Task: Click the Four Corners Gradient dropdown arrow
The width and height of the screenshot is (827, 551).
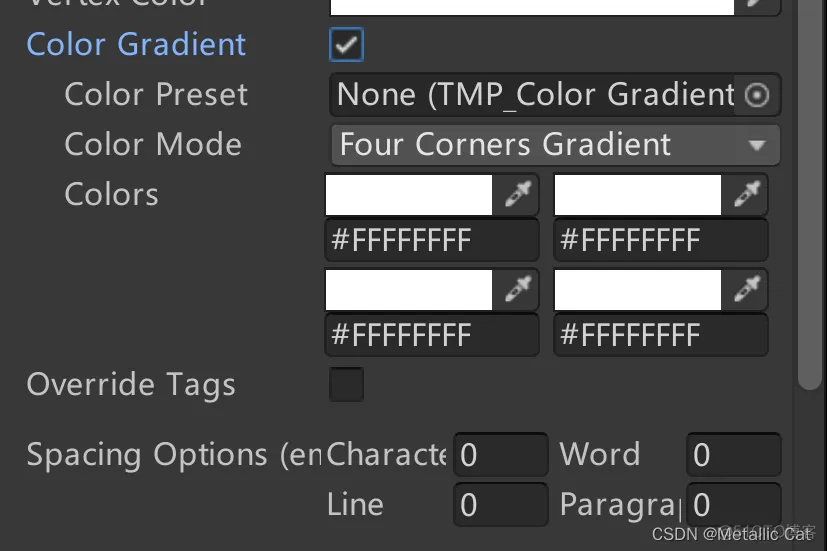Action: [757, 145]
